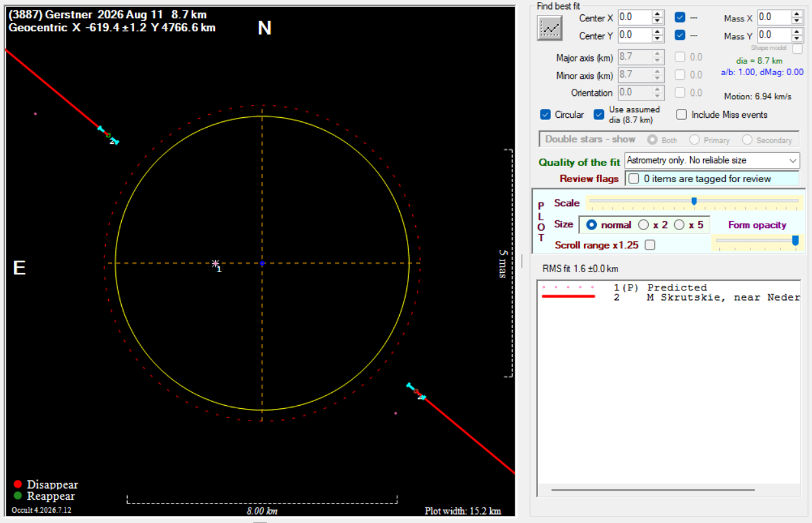Toggle the checkbox beside Center X
This screenshot has height=523, width=812.
(x=680, y=17)
